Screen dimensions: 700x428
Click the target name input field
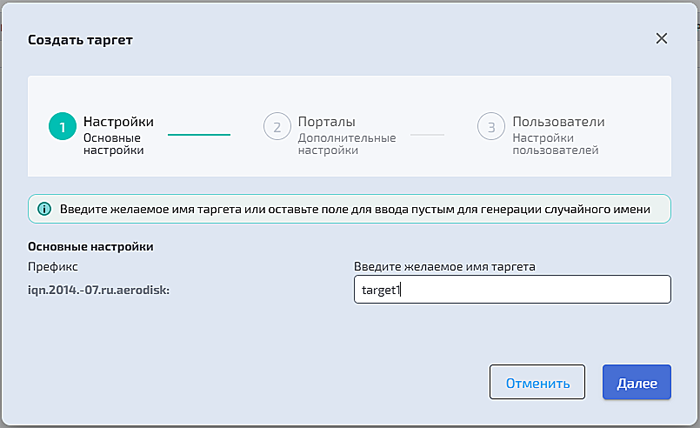tap(512, 290)
